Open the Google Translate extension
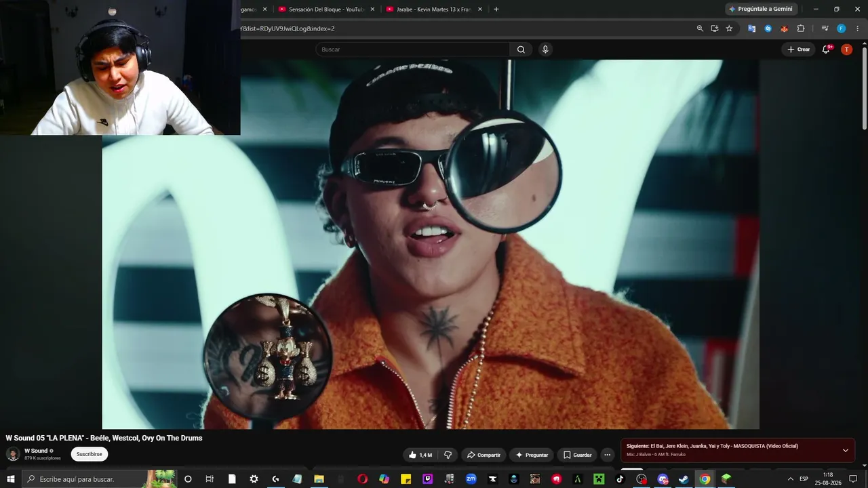This screenshot has width=868, height=488. point(751,28)
